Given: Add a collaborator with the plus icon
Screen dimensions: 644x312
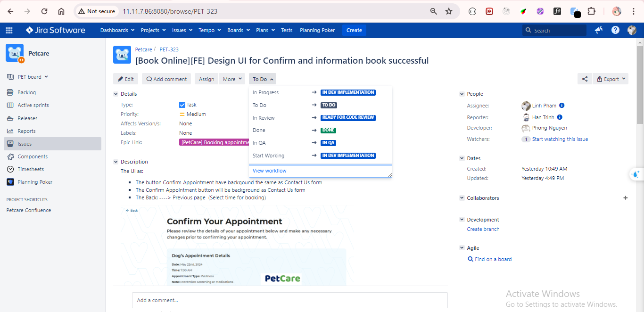Looking at the screenshot, I should (x=626, y=198).
